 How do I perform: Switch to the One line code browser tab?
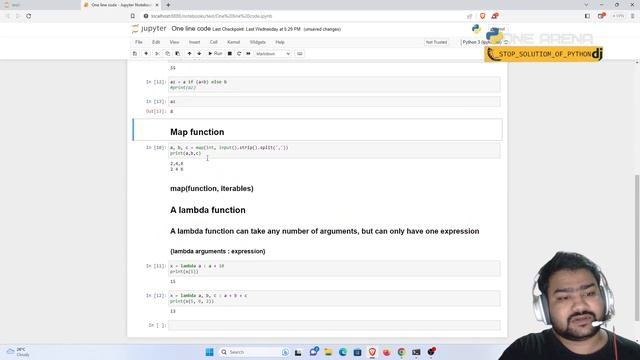pos(121,5)
